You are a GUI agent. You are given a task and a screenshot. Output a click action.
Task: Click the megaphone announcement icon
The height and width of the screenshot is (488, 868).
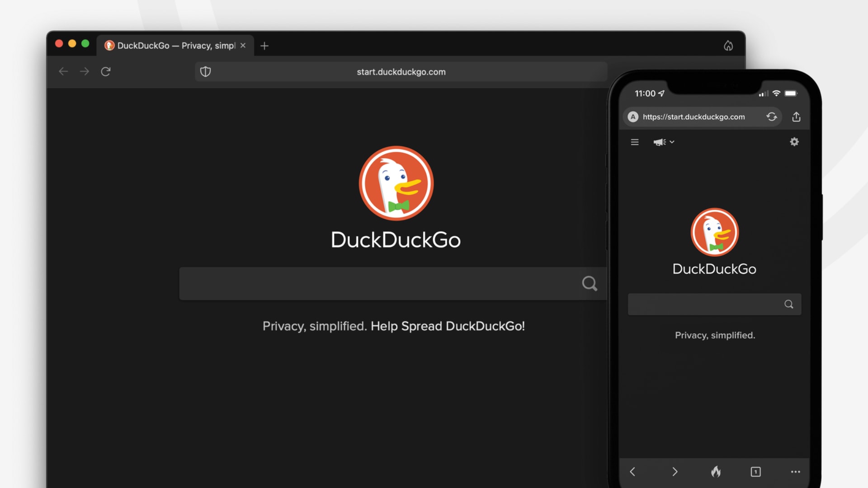pyautogui.click(x=659, y=142)
